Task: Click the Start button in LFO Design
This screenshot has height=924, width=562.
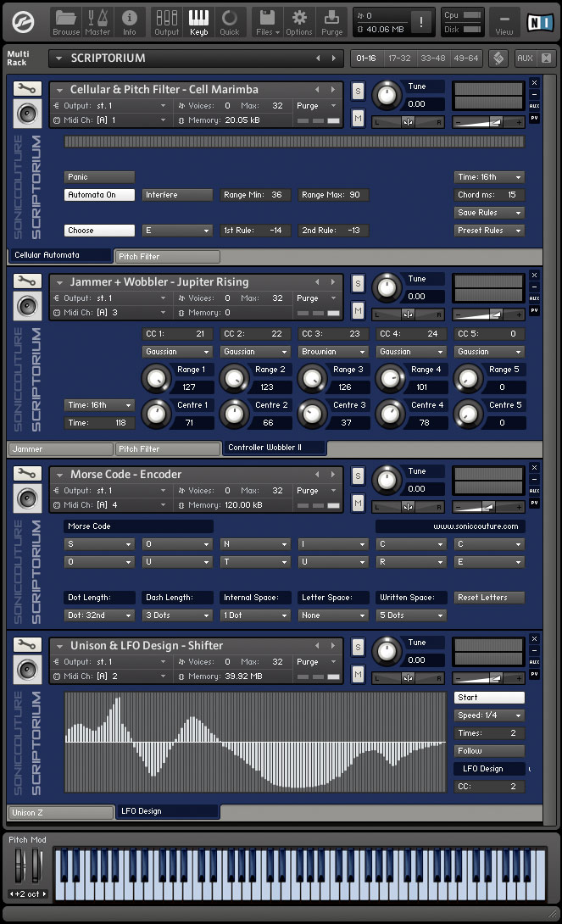Action: pos(489,698)
